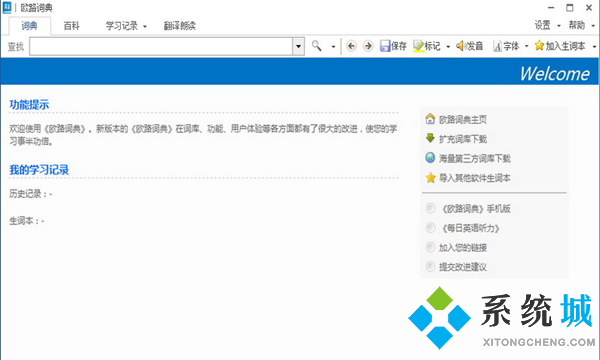The width and height of the screenshot is (600, 360).
Task: Go back with the left arrow icon
Action: click(x=351, y=46)
